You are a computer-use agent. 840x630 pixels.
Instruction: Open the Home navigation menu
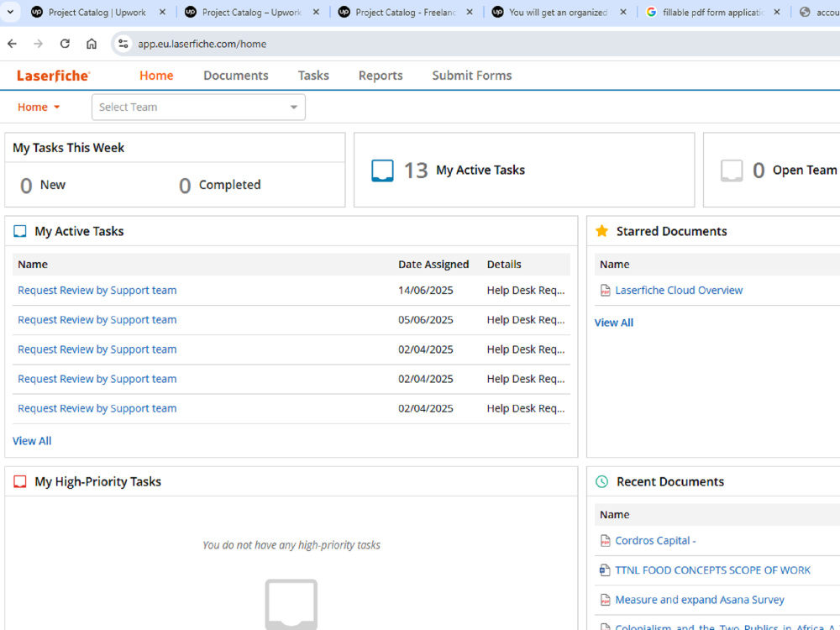(x=156, y=76)
